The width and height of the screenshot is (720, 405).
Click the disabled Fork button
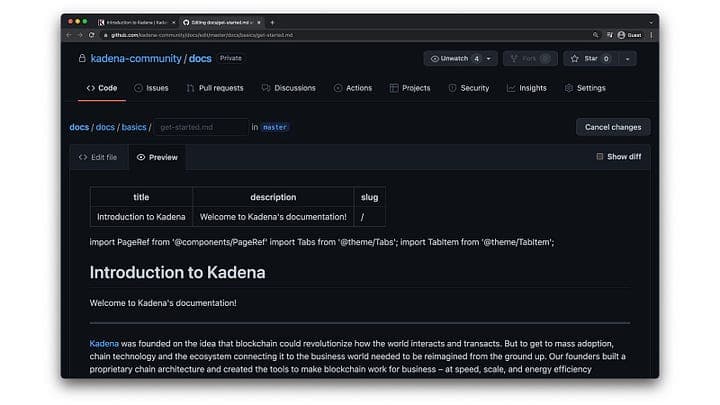click(530, 58)
